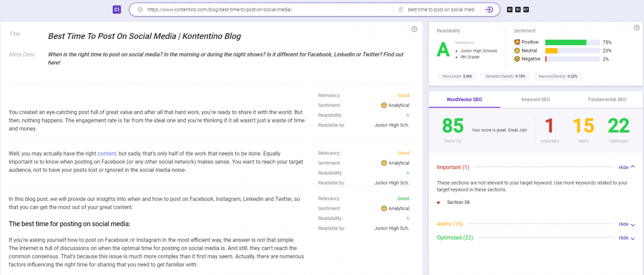Open the 'content' hyperlink in second paragraph
The width and height of the screenshot is (644, 275).
point(107,154)
